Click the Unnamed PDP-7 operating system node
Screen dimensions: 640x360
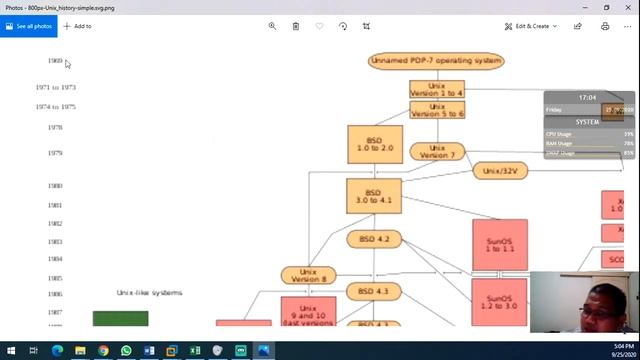[436, 61]
